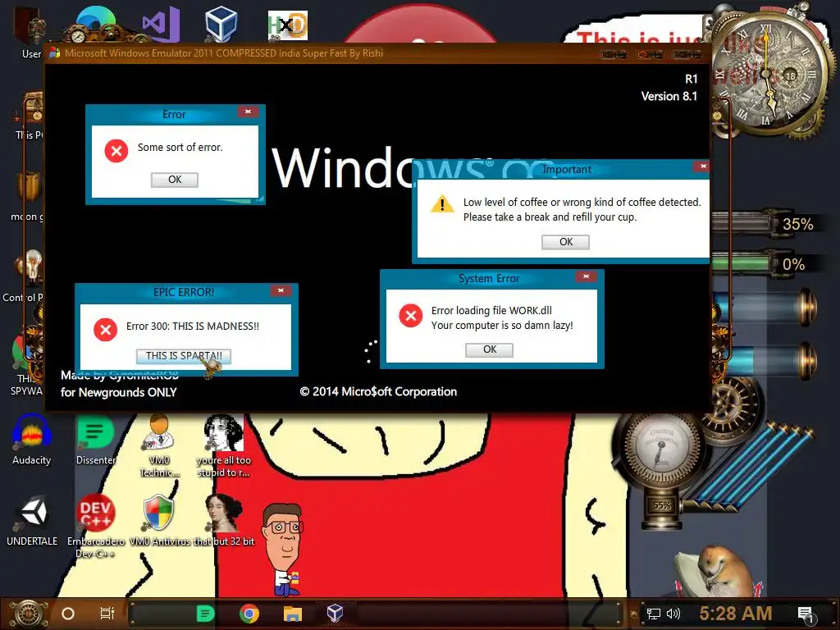Click OK in the System Error dialog
Screen dimensions: 840x630
(490, 349)
